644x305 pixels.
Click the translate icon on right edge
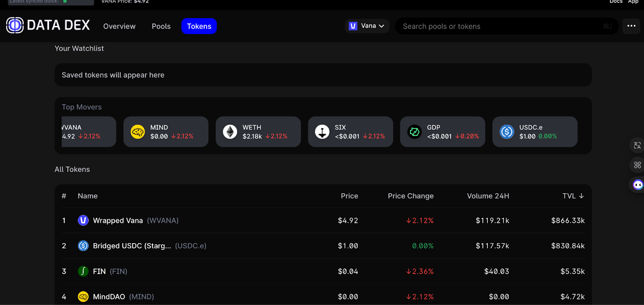tap(637, 145)
